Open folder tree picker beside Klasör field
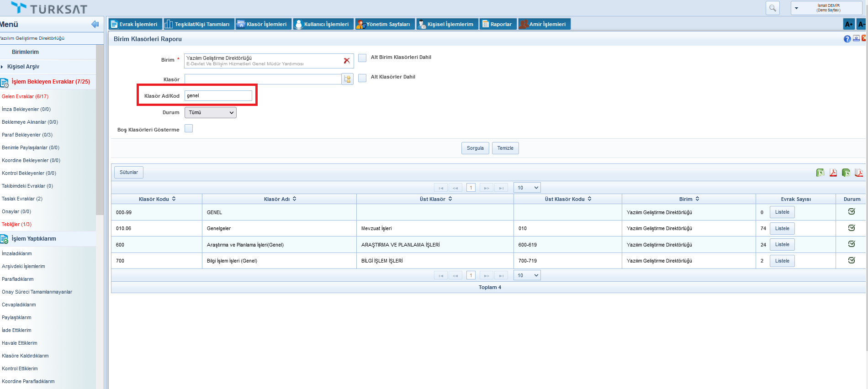This screenshot has height=389, width=868. coord(347,79)
